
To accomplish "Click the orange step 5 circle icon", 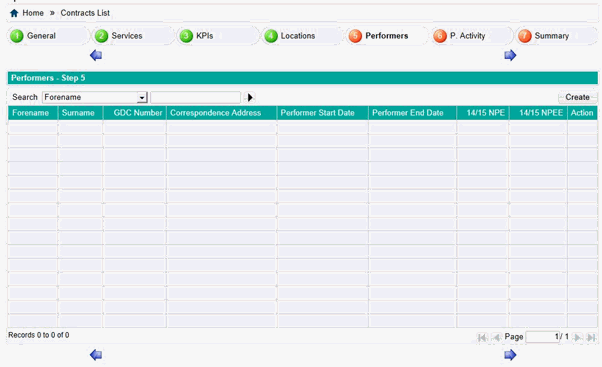I will 355,36.
